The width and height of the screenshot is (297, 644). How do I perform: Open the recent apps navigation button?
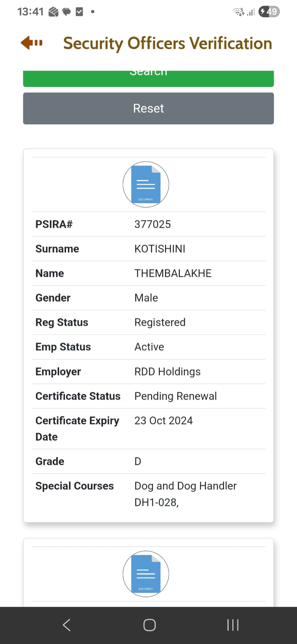(233, 625)
